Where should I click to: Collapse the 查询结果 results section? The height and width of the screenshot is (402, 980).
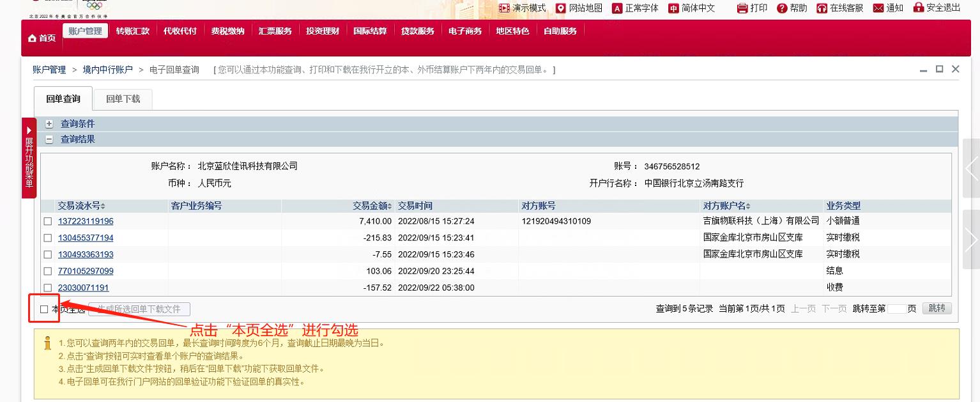click(x=49, y=139)
